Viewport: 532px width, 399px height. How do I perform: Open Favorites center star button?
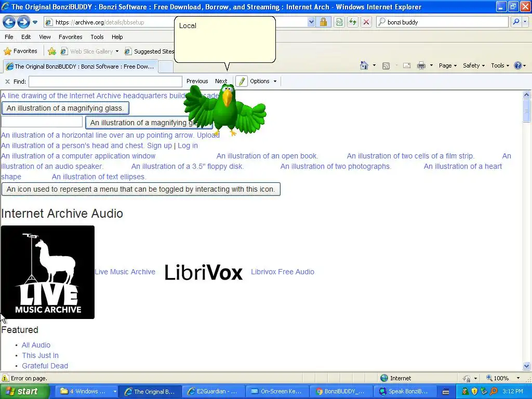coord(20,51)
